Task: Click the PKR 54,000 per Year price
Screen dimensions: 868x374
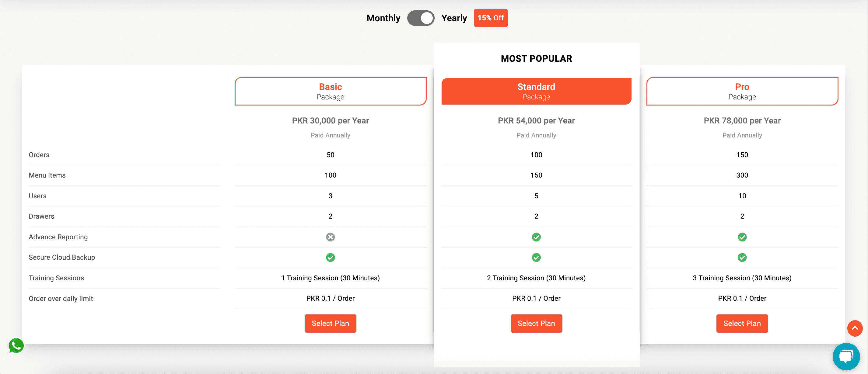Action: tap(536, 120)
